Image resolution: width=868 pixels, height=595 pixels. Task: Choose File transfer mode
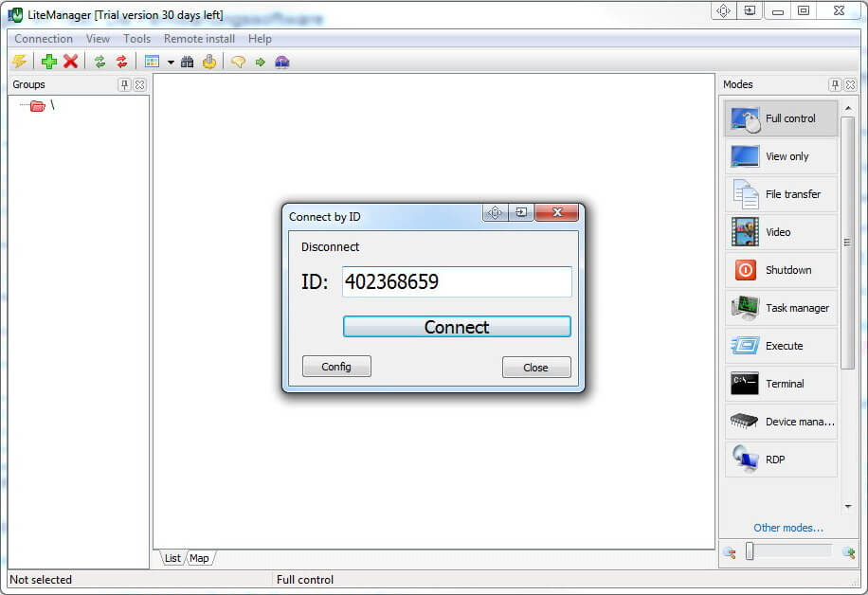[781, 194]
